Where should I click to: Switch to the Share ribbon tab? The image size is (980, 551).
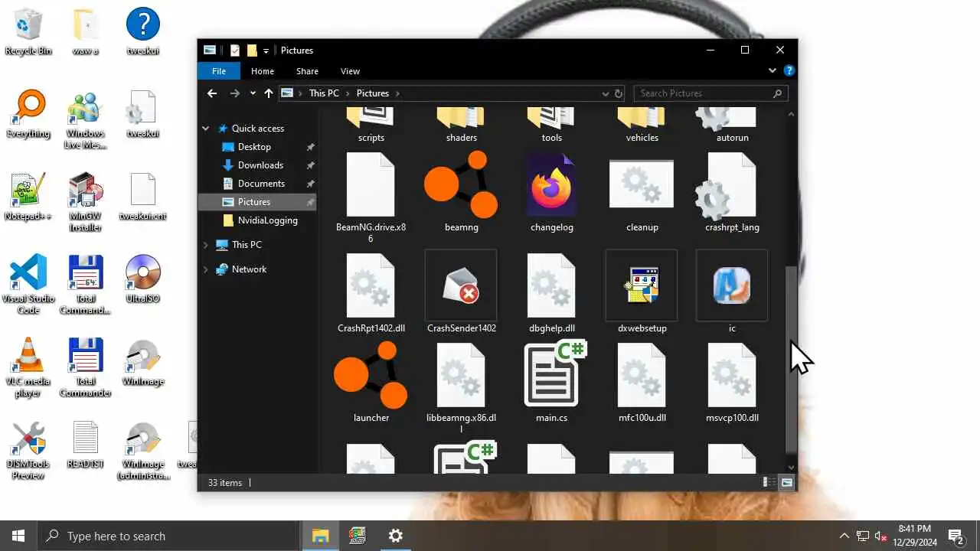(307, 71)
